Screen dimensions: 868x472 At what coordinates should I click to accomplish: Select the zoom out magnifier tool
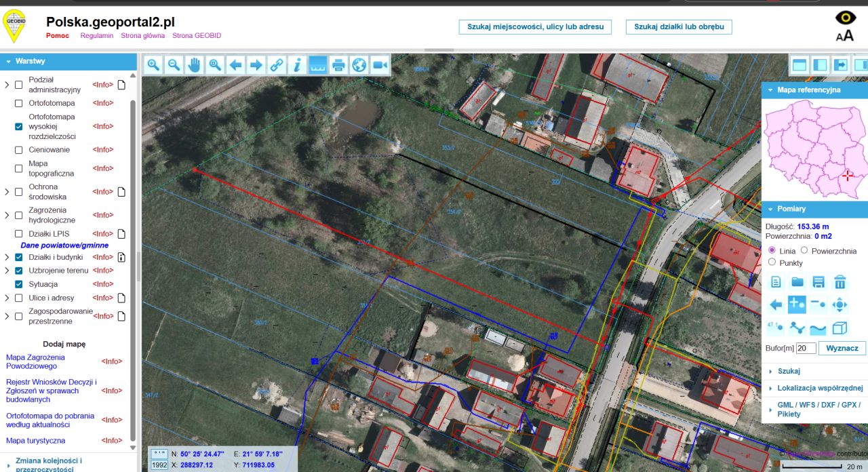pyautogui.click(x=174, y=65)
